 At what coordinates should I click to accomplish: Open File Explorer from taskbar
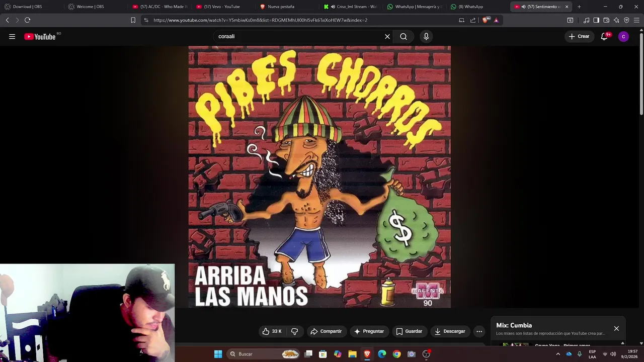coord(353,354)
